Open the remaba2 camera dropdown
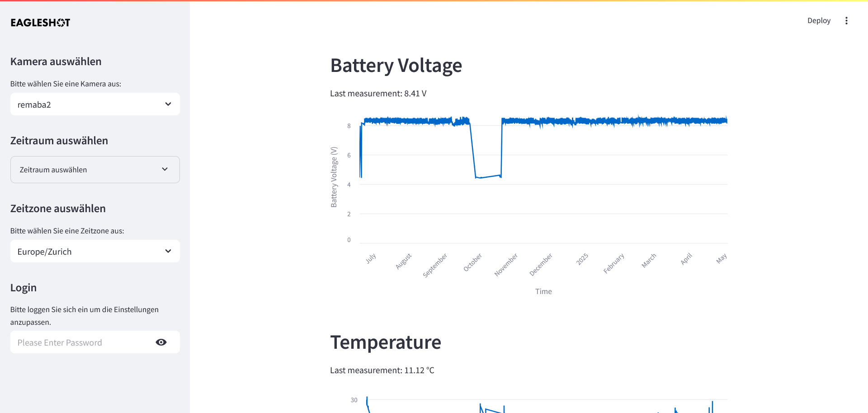The width and height of the screenshot is (868, 413). [95, 104]
